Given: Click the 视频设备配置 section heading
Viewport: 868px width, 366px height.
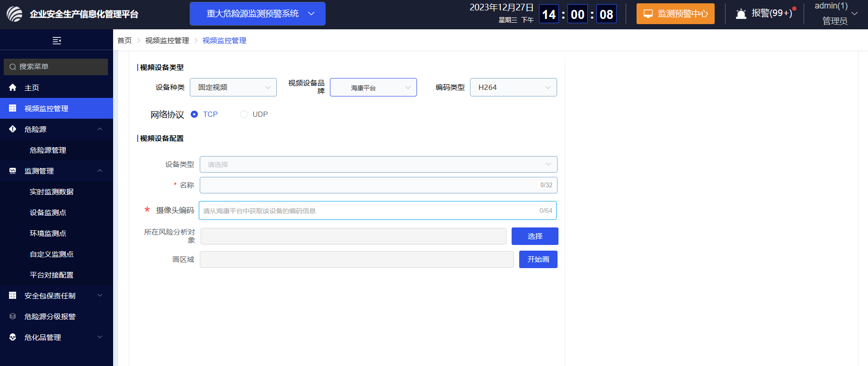Looking at the screenshot, I should coord(162,139).
